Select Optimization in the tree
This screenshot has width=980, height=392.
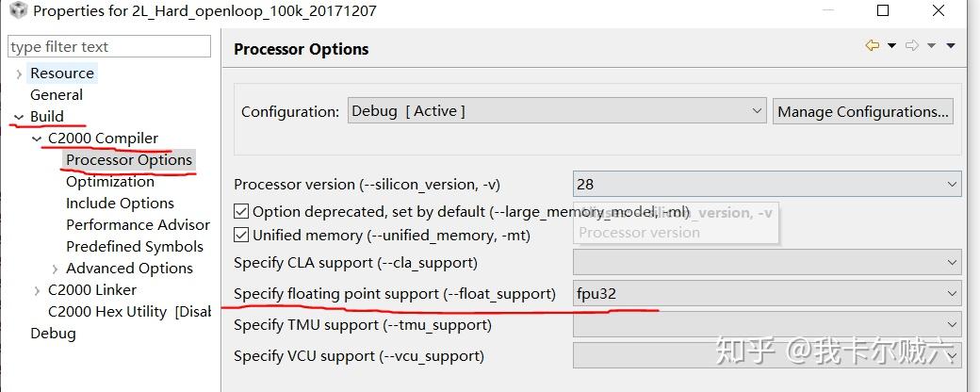(109, 182)
